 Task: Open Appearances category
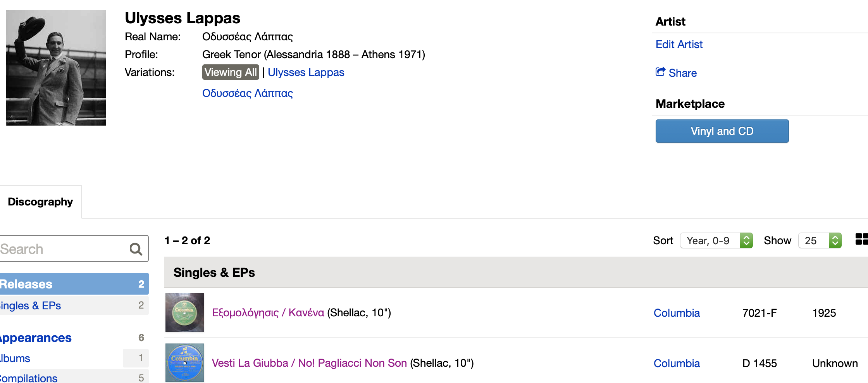point(36,338)
